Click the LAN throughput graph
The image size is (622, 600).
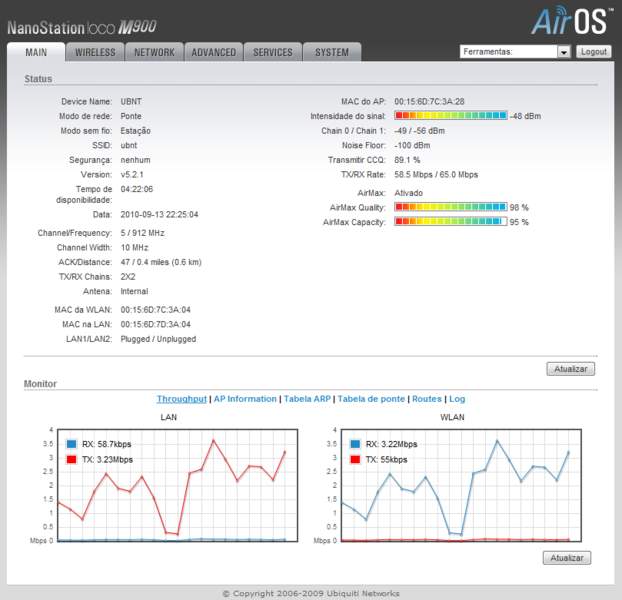(x=178, y=485)
